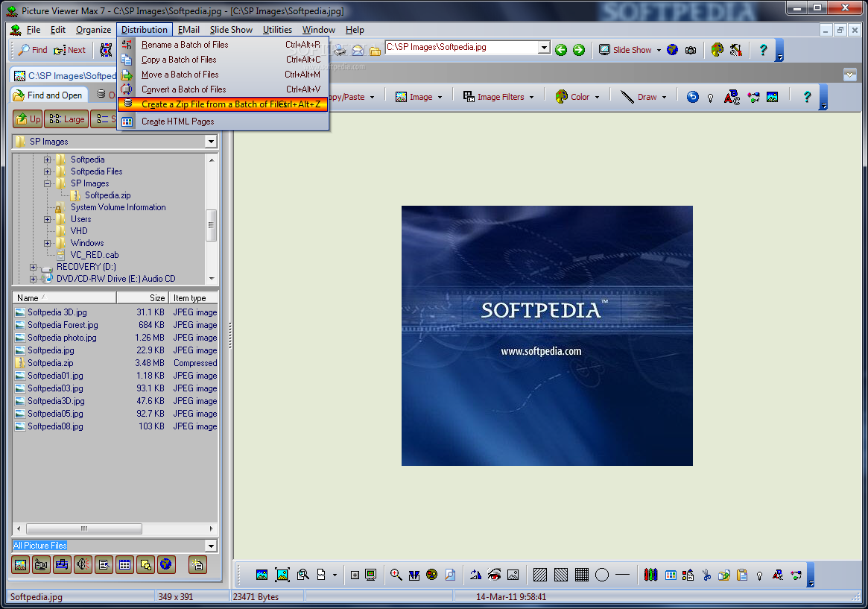868x609 pixels.
Task: Click the file list horizontal scrollbar thumb
Action: pos(84,528)
